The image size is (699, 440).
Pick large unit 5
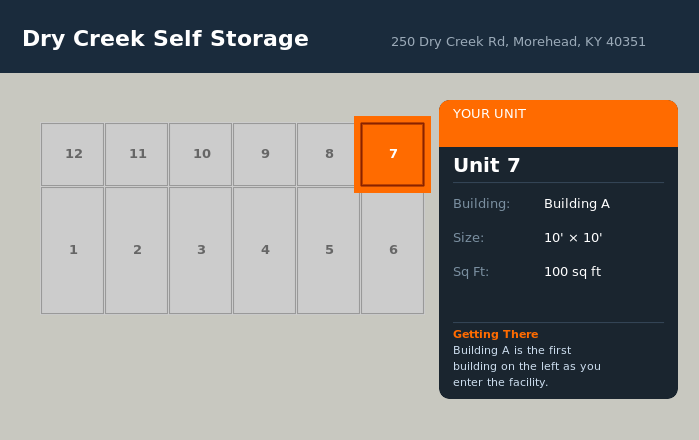coord(329,250)
